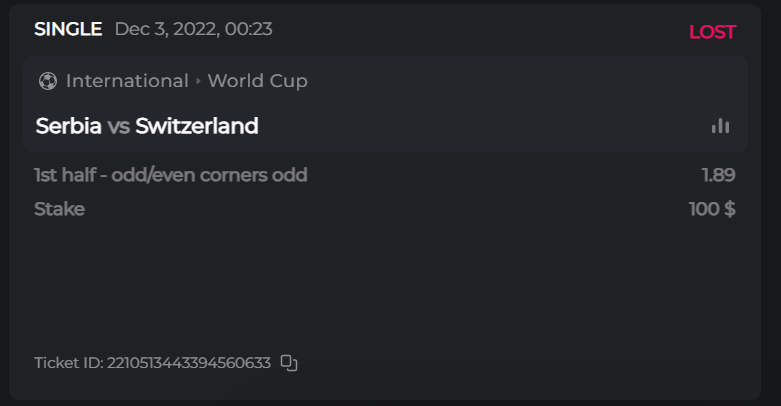Viewport: 781px width, 406px height.
Task: Click the LOST status label
Action: coord(712,32)
